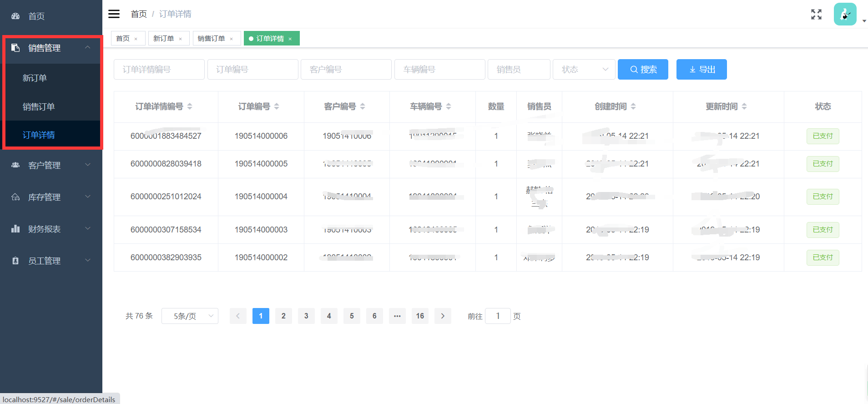
Task: Click the 销售管理 document icon
Action: [x=15, y=48]
